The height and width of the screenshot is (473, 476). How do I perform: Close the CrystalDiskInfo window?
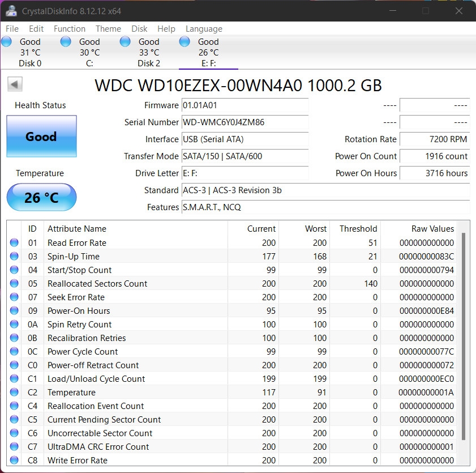click(x=458, y=11)
